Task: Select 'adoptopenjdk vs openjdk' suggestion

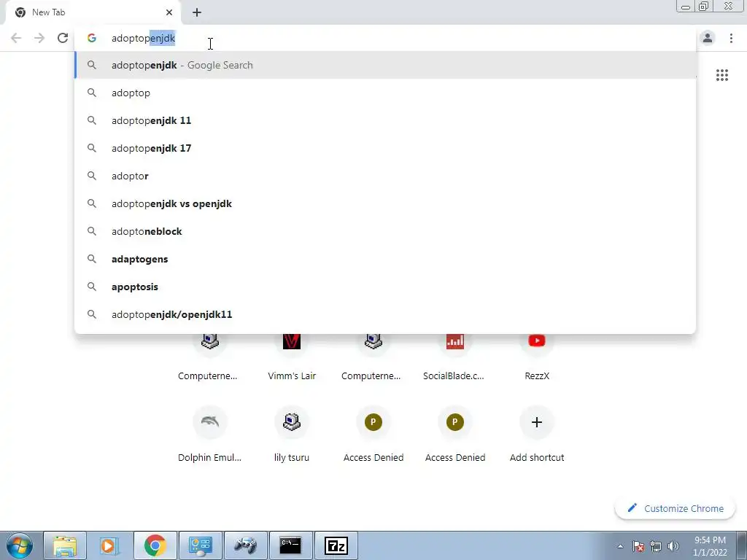Action: coord(385,203)
